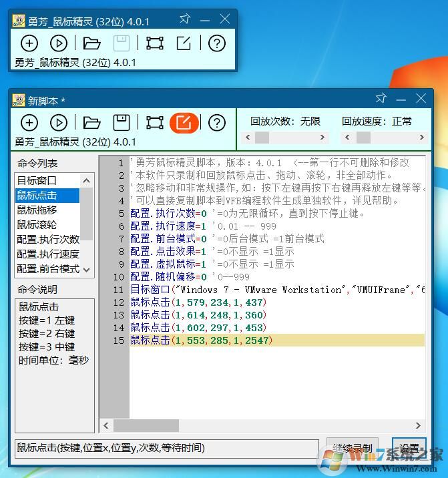This screenshot has width=448, height=478.
Task: Click the grayed save disk icon in the top window
Action: click(x=122, y=43)
